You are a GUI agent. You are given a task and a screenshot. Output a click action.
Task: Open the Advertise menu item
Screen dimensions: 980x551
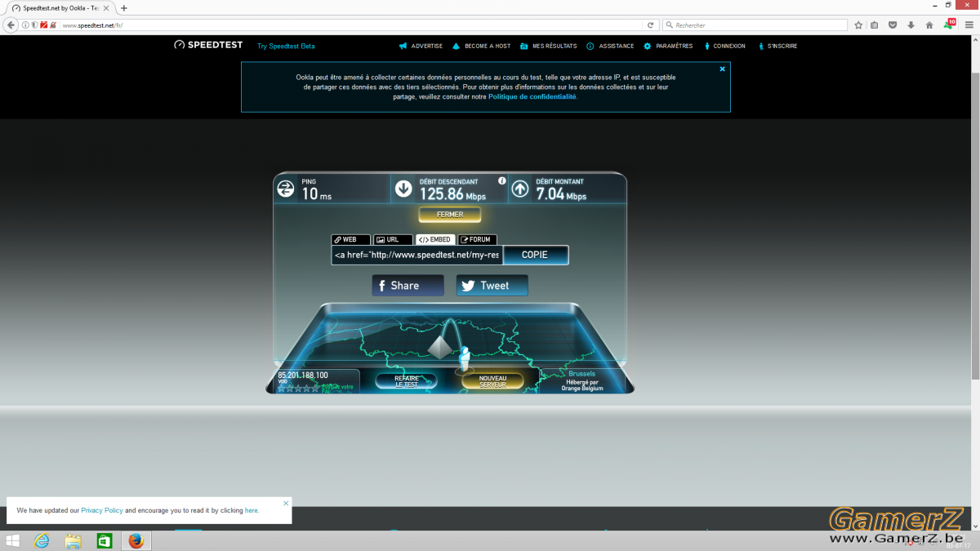point(421,47)
